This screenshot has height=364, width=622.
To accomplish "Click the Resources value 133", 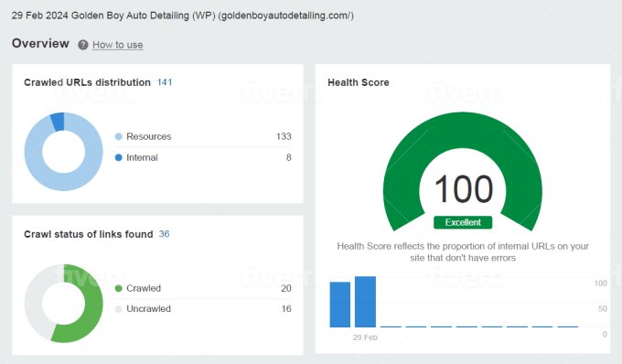I will (284, 136).
